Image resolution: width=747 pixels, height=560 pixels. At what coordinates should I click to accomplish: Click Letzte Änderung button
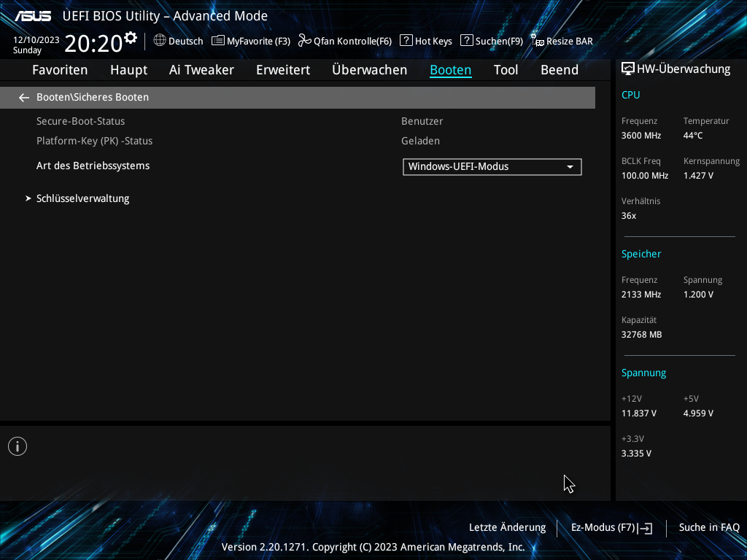pos(508,528)
